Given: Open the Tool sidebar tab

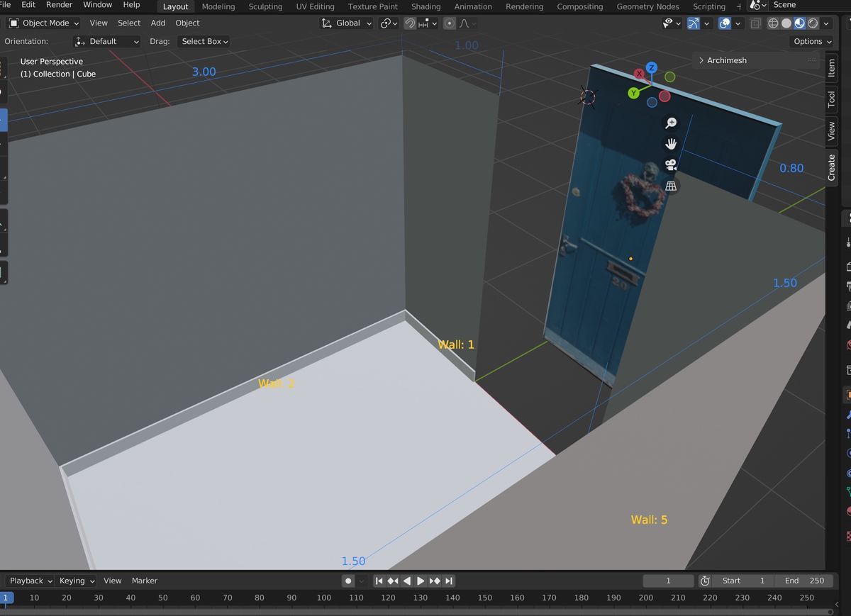Looking at the screenshot, I should (832, 99).
